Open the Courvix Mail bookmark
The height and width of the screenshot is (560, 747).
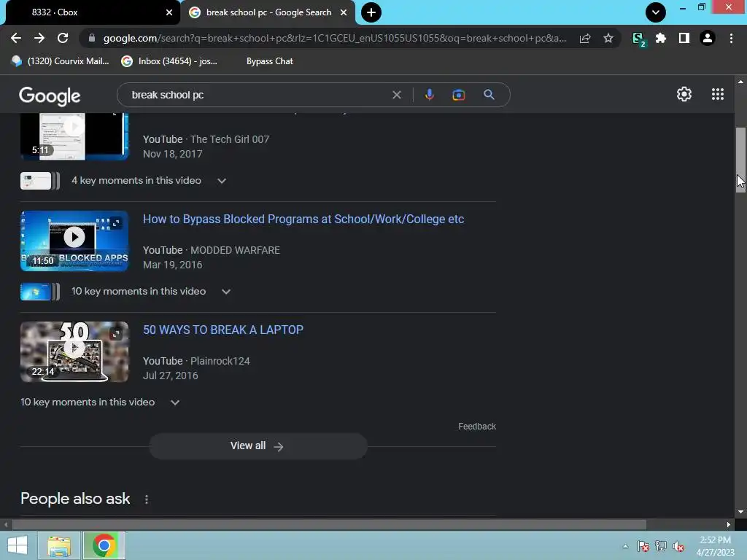pos(60,61)
